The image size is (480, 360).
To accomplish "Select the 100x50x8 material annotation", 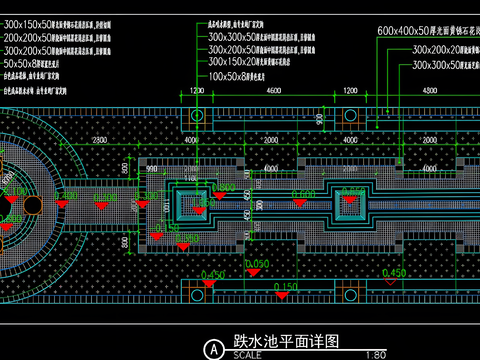I will click(x=236, y=77).
